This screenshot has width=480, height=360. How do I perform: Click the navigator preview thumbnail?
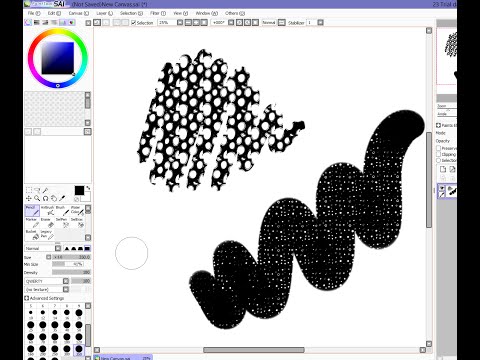[x=447, y=56]
